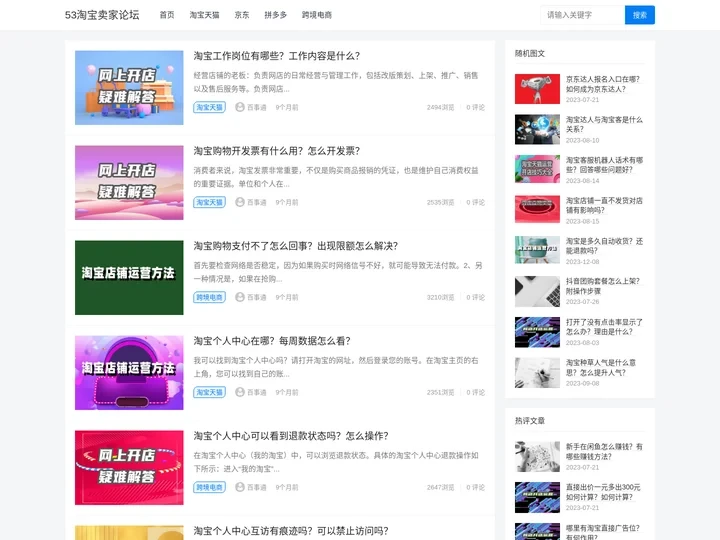The height and width of the screenshot is (540, 720).
Task: Click sidebar thumbnail for 抖音团购套餐 article
Action: tap(537, 292)
